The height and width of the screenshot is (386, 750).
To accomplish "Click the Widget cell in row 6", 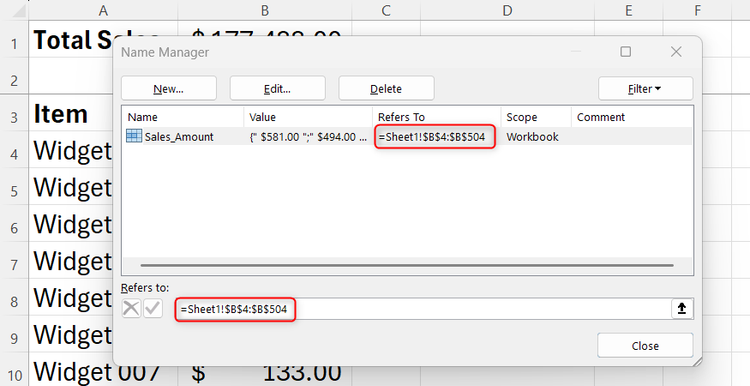I will click(71, 224).
